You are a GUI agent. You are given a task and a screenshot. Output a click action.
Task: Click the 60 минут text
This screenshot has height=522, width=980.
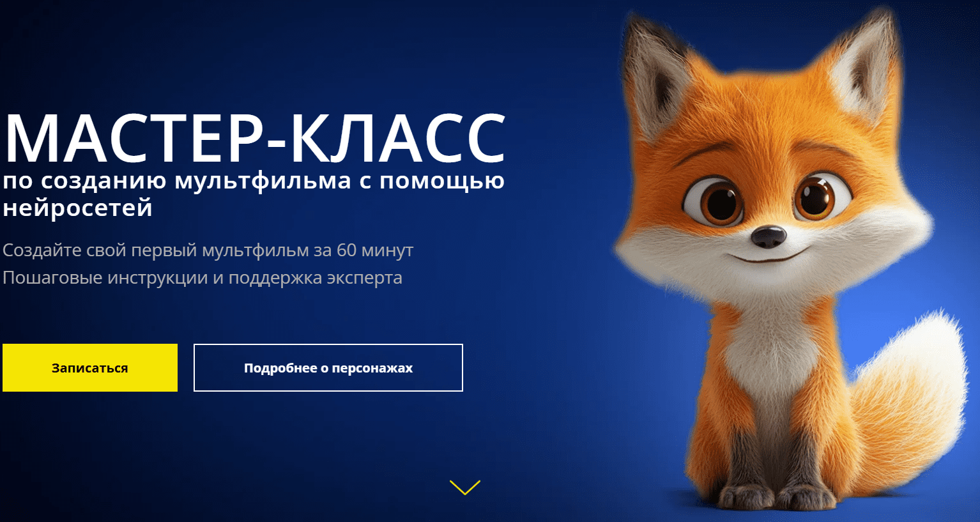[x=375, y=250]
